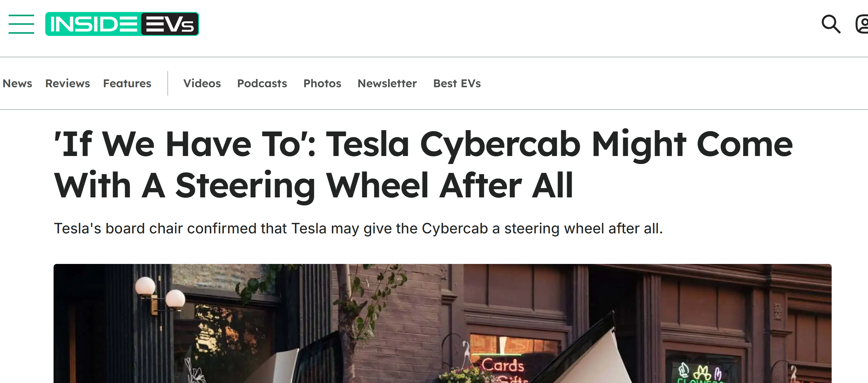The image size is (868, 383).
Task: Open the Podcasts page
Action: 262,83
